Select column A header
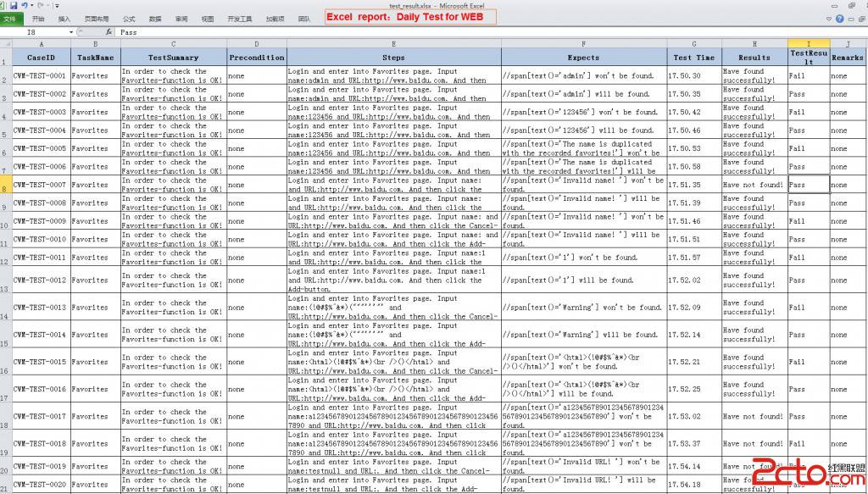868x494 pixels. coord(41,43)
